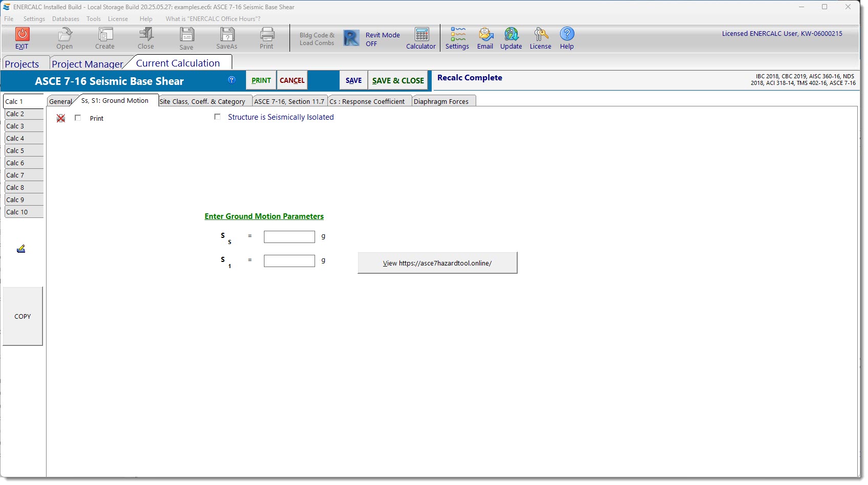Toggle Revit Mode icon
Viewport: 868px width, 485px height.
click(351, 38)
